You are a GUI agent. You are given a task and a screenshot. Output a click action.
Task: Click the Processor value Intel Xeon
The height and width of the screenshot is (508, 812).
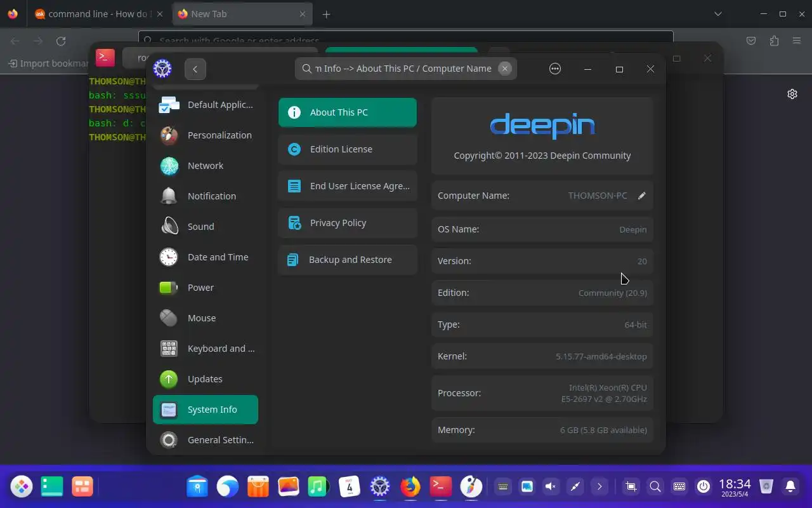point(604,393)
